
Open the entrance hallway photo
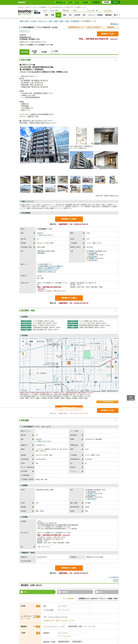106,136
